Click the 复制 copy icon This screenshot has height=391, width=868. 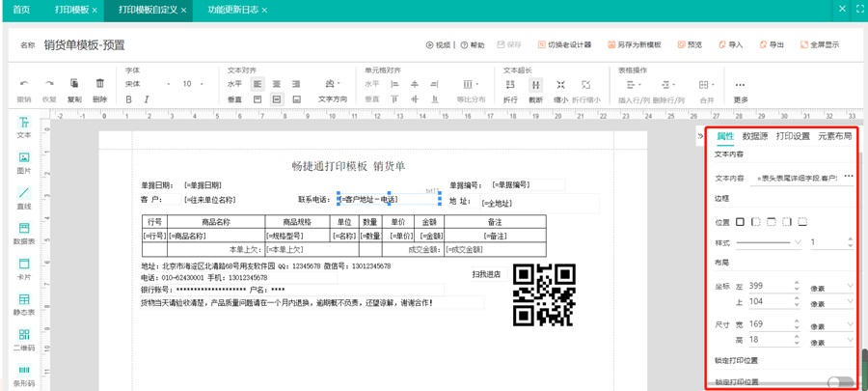tap(74, 84)
